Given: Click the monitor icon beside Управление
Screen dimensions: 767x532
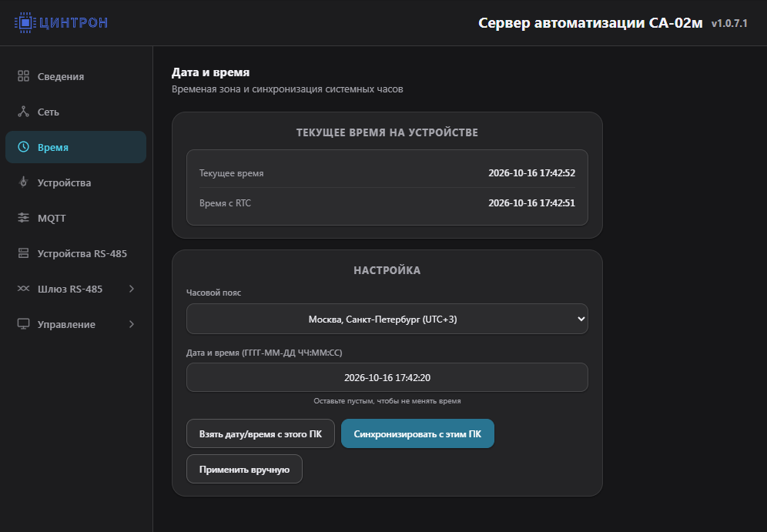Looking at the screenshot, I should [x=23, y=323].
